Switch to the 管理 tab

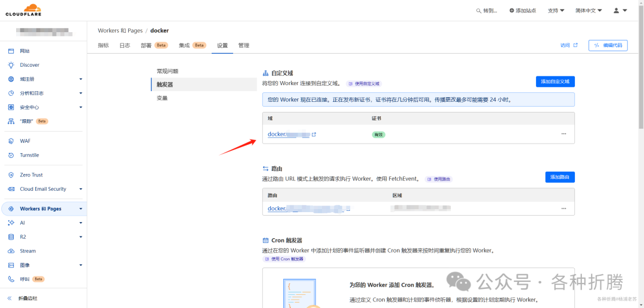(x=243, y=45)
